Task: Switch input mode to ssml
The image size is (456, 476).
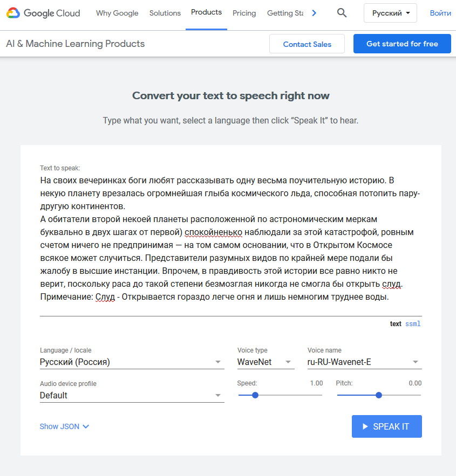Action: pos(413,324)
